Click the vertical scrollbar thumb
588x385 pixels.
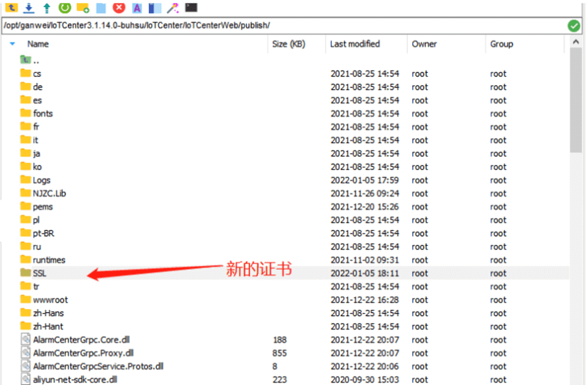pos(576,100)
